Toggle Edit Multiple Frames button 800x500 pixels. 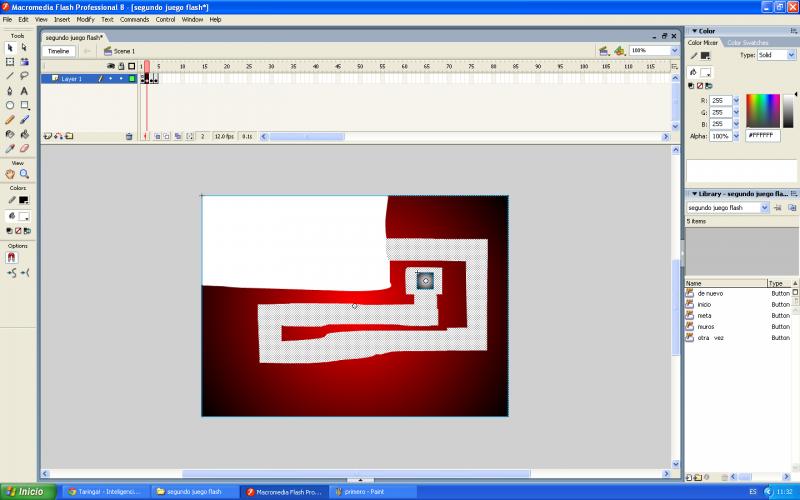tap(178, 136)
